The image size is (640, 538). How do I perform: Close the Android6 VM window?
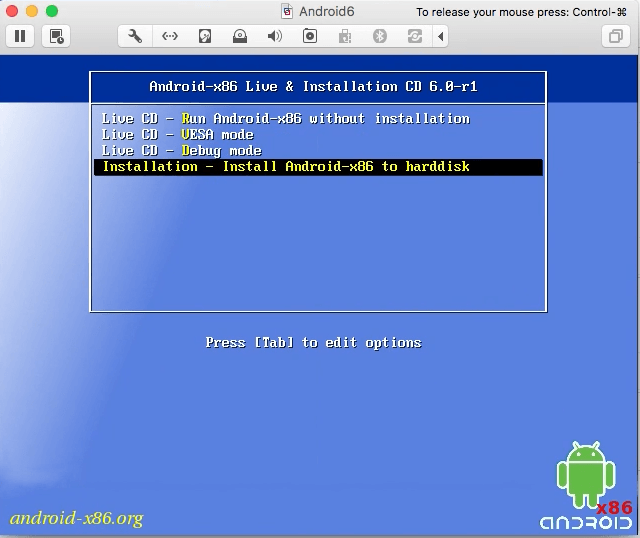[x=12, y=11]
